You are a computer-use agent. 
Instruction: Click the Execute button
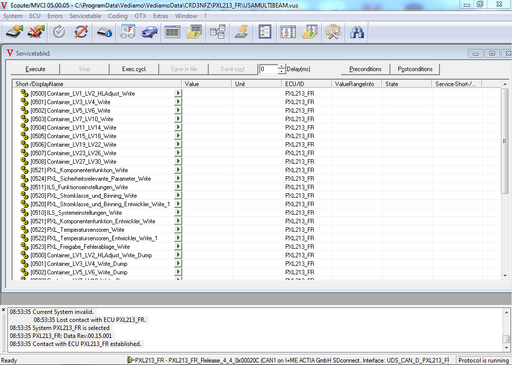pos(35,69)
